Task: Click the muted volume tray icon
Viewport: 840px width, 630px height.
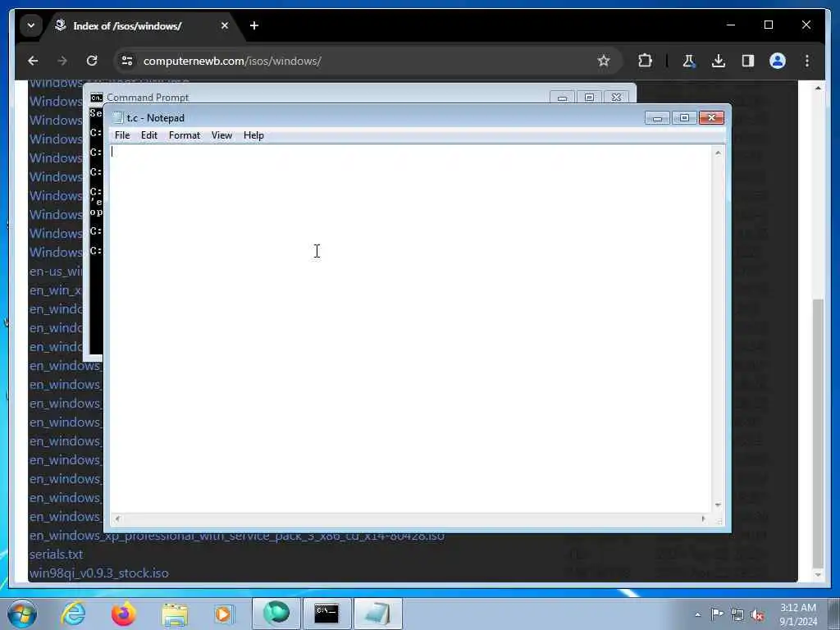Action: point(757,614)
